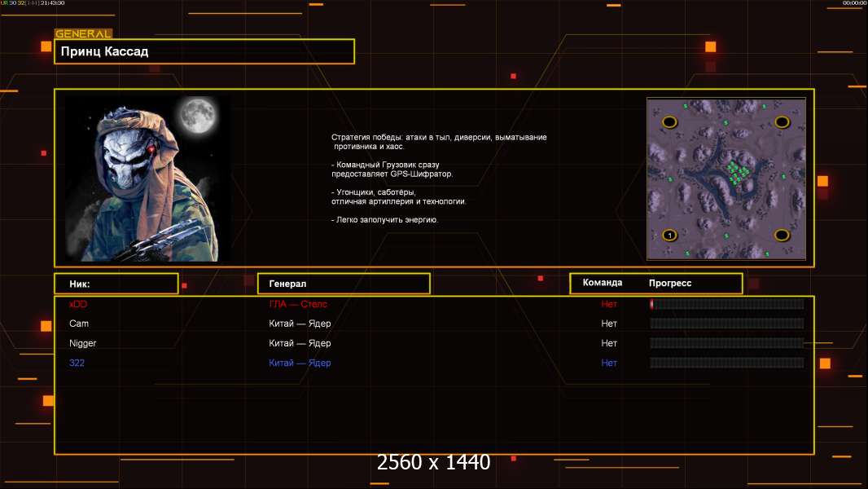868x489 pixels.
Task: Click the Команда column header
Action: [603, 283]
